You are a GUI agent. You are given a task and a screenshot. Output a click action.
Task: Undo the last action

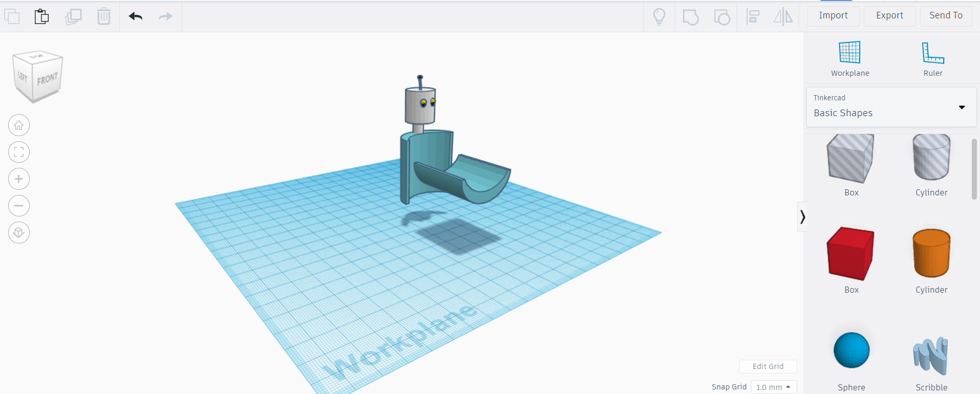click(136, 16)
